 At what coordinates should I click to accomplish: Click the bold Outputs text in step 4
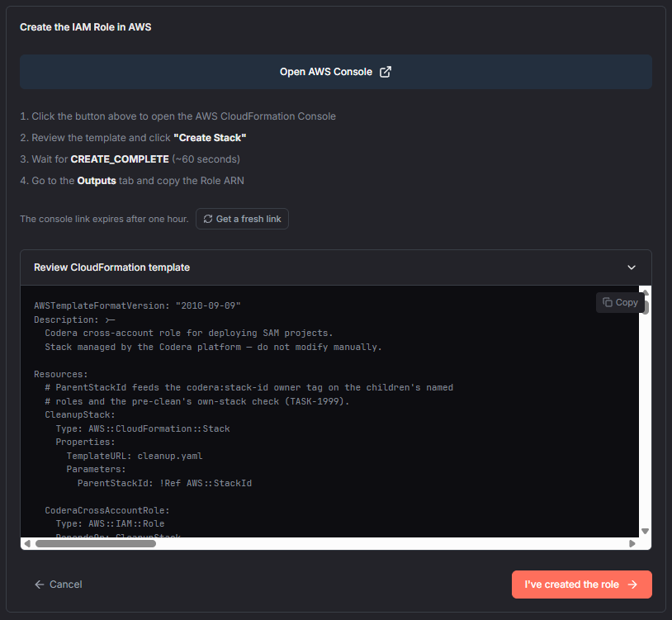click(x=97, y=181)
